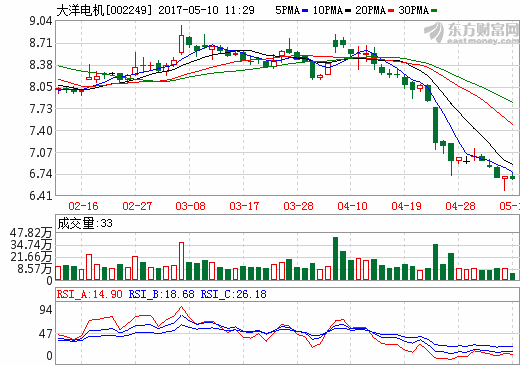Click the 03-17 date label

[244, 206]
